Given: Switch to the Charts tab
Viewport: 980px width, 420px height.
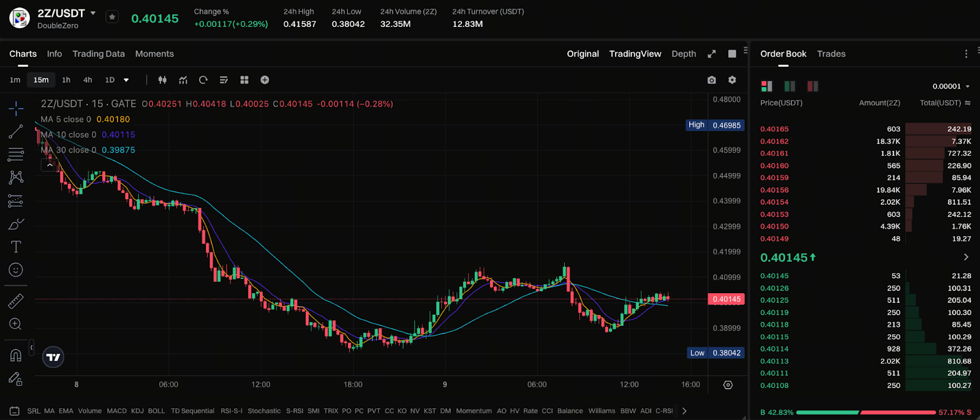Looking at the screenshot, I should (23, 54).
